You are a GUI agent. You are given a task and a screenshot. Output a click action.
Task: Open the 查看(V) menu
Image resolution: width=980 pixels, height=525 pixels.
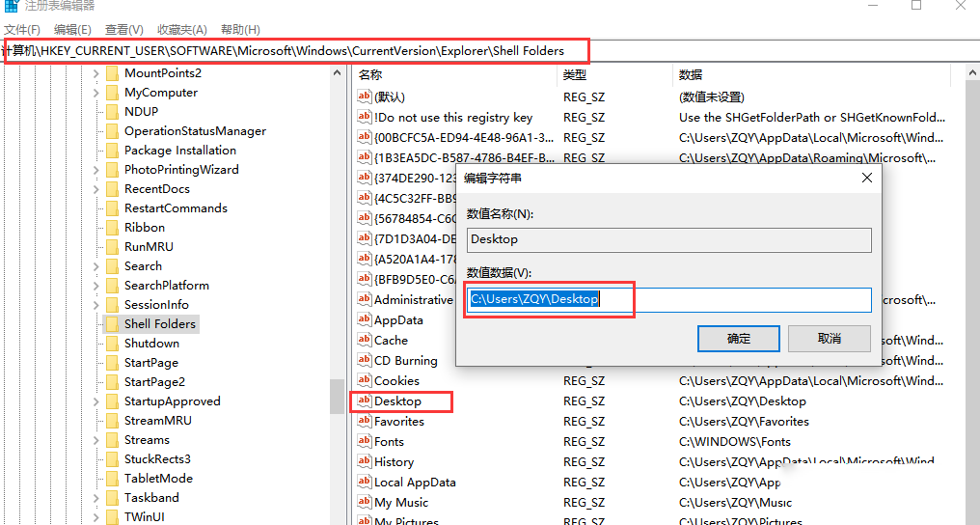click(124, 29)
